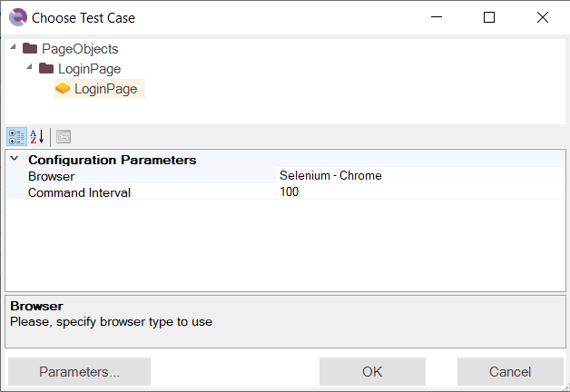
Task: Collapse the LoginPage folder node
Action: click(29, 66)
